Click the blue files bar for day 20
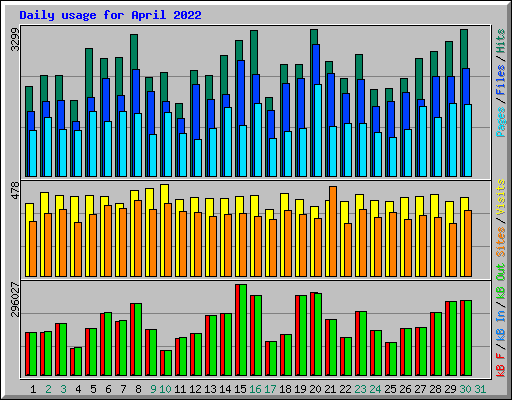Viewport: 512px width, 400px height. pyautogui.click(x=316, y=64)
